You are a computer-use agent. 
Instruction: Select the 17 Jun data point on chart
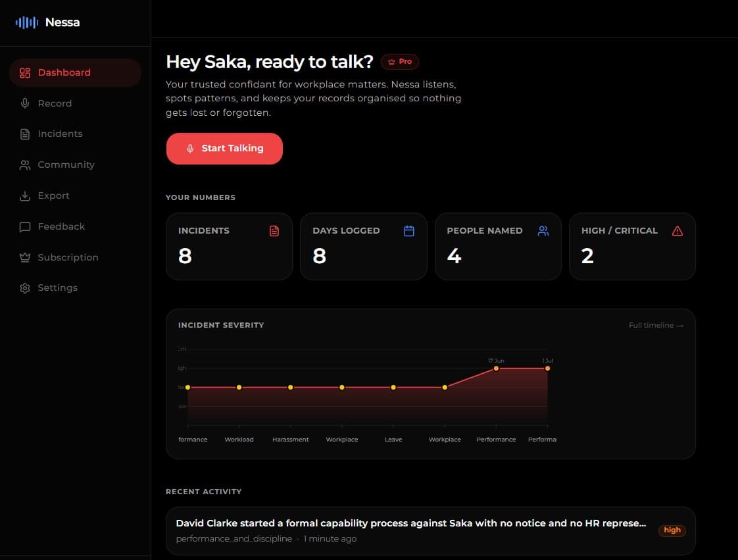pyautogui.click(x=496, y=369)
